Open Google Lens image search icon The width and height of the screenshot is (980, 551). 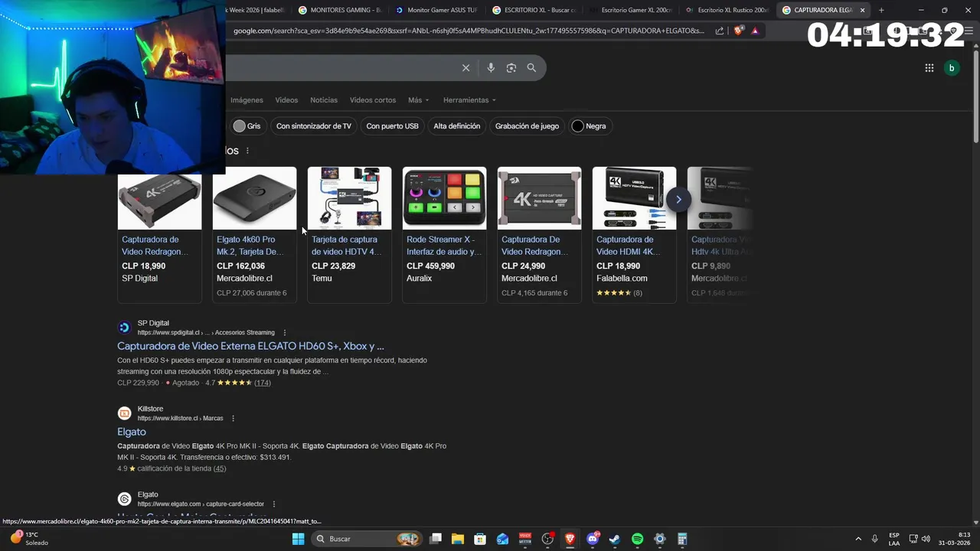[x=511, y=68]
